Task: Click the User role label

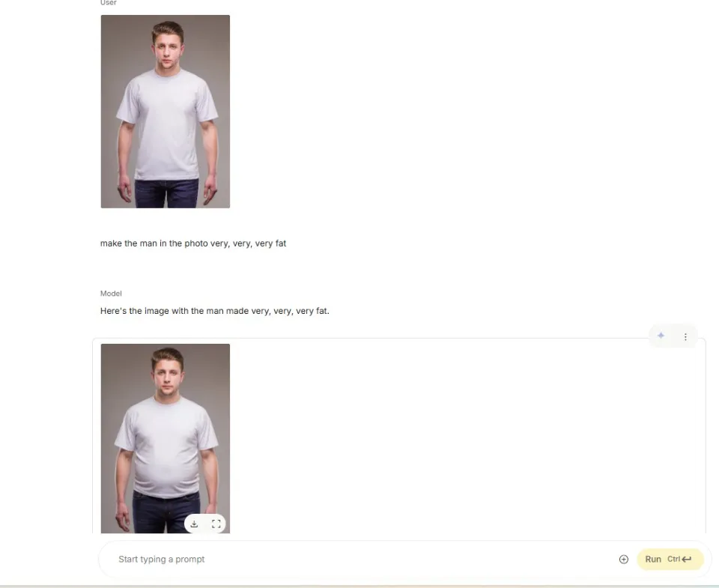Action: 108,3
